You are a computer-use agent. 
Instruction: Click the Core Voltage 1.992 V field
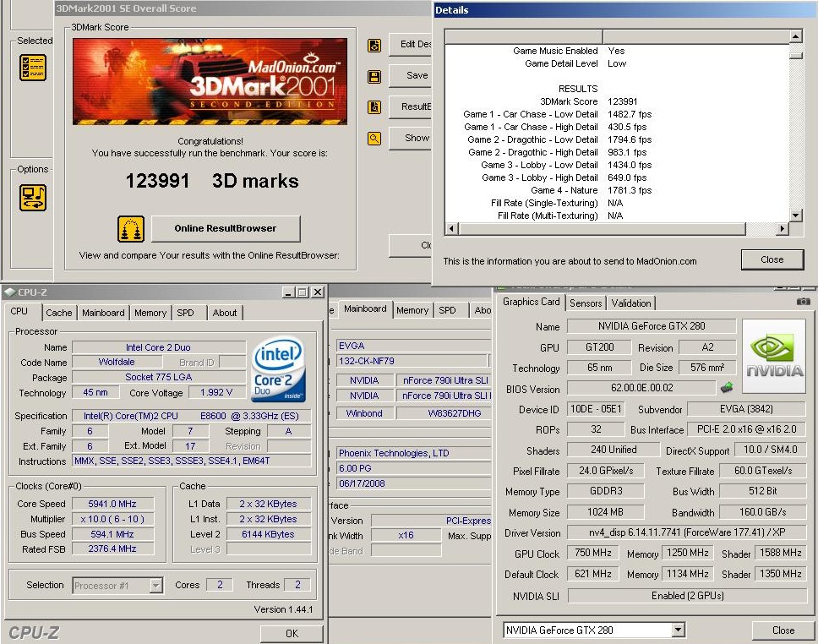(x=216, y=392)
